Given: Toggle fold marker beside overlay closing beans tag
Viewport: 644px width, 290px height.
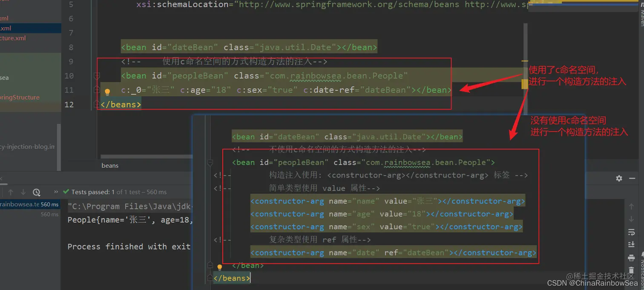Looking at the screenshot, I should (210, 278).
